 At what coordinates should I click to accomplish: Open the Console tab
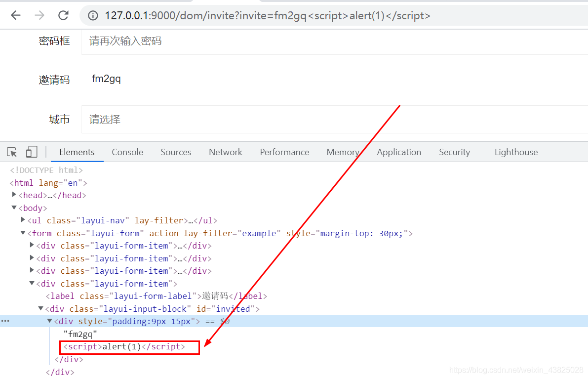(x=127, y=152)
